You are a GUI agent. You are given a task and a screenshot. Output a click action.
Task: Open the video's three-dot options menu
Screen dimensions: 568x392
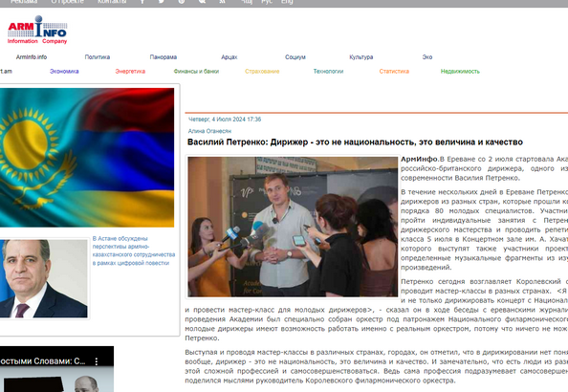click(97, 361)
